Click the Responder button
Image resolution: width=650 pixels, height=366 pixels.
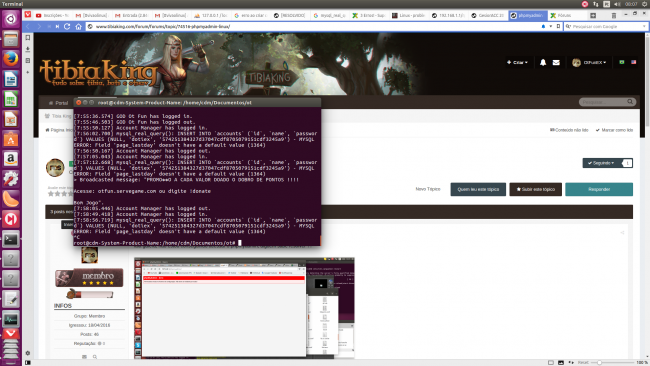599,189
